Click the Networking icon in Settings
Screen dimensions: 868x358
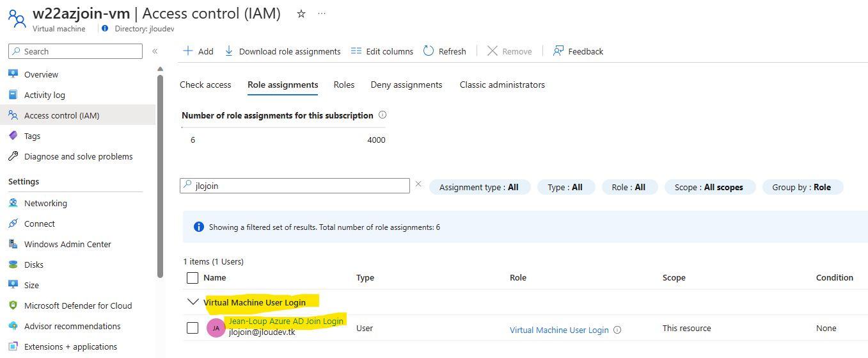click(13, 203)
